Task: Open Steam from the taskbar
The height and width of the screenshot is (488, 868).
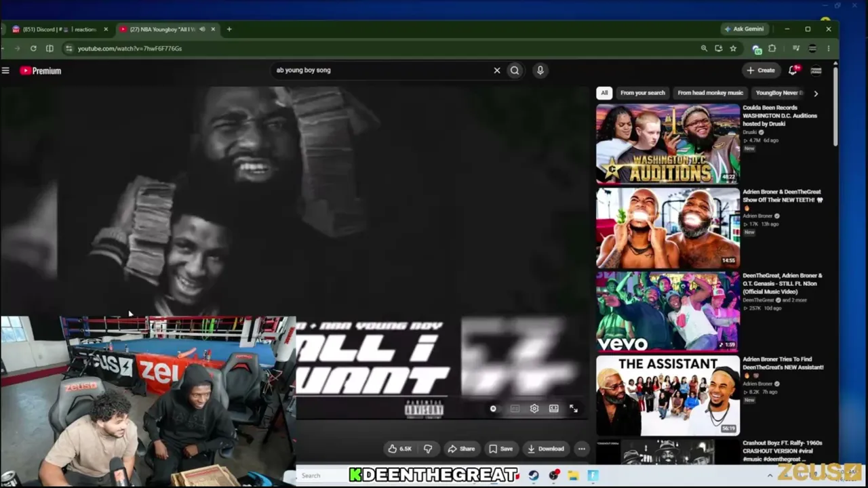Action: [534, 476]
